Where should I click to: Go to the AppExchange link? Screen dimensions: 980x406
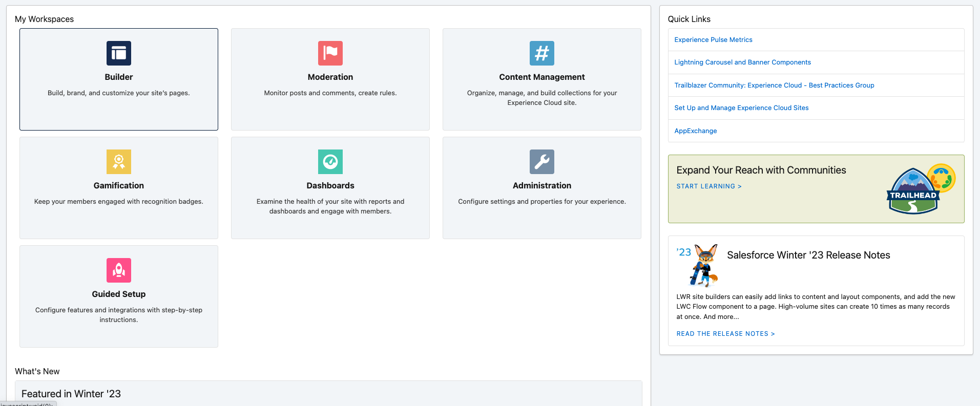click(x=695, y=131)
